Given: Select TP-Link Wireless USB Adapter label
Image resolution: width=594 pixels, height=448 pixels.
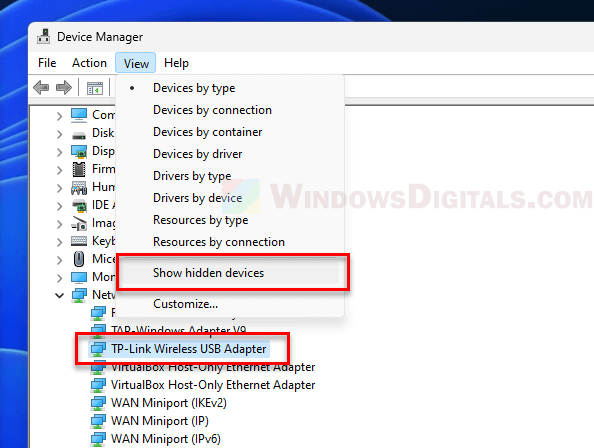Looking at the screenshot, I should click(188, 349).
